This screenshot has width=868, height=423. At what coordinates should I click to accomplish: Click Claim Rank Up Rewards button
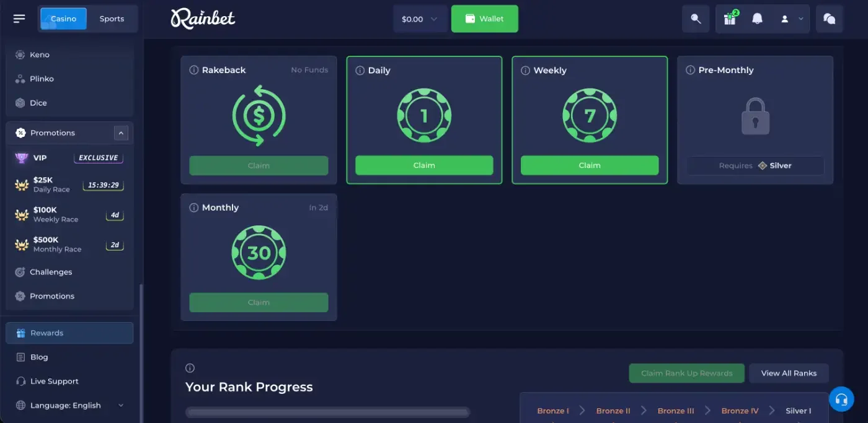click(x=686, y=373)
